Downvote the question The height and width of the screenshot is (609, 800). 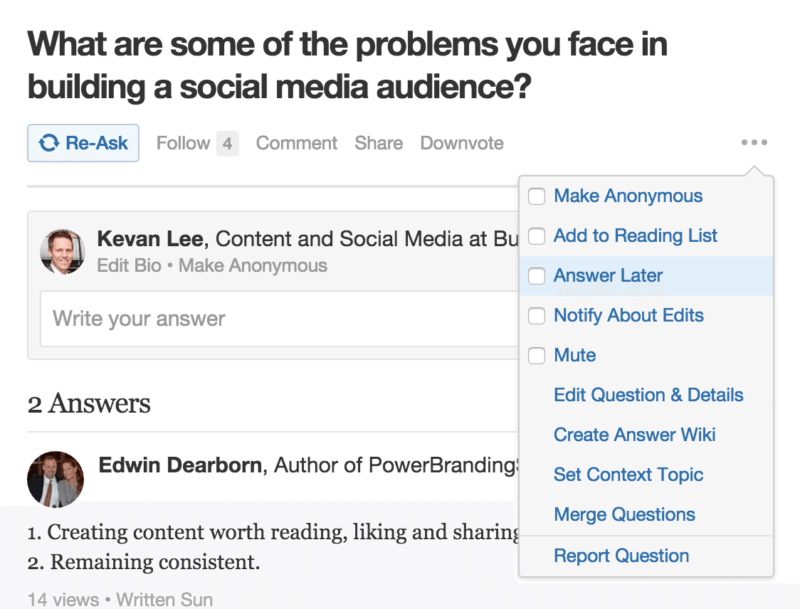pyautogui.click(x=462, y=143)
